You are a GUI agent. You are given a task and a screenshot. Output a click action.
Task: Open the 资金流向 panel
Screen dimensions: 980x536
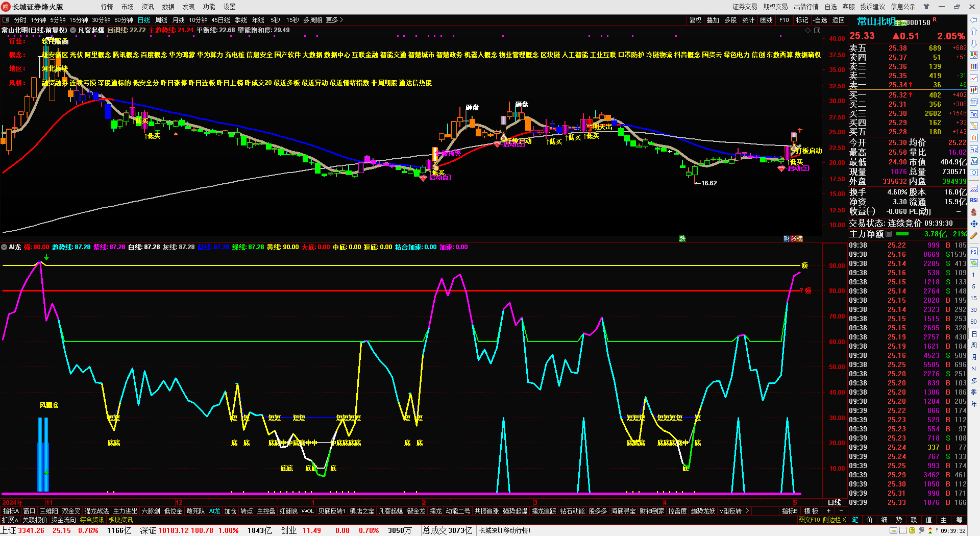pos(64,520)
